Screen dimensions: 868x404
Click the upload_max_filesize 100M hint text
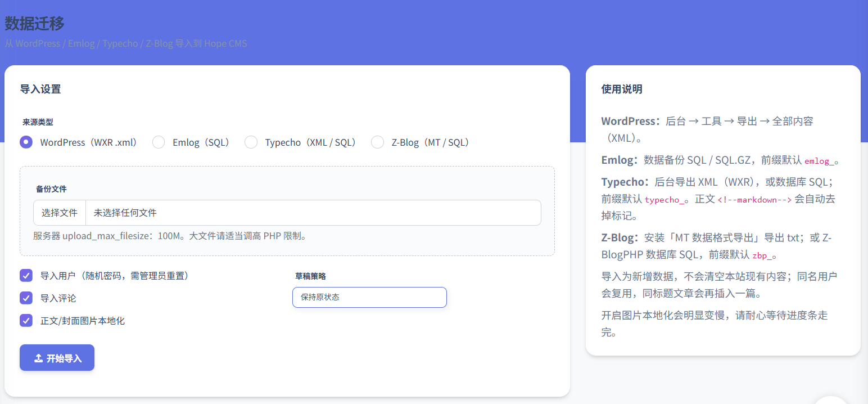coord(170,236)
